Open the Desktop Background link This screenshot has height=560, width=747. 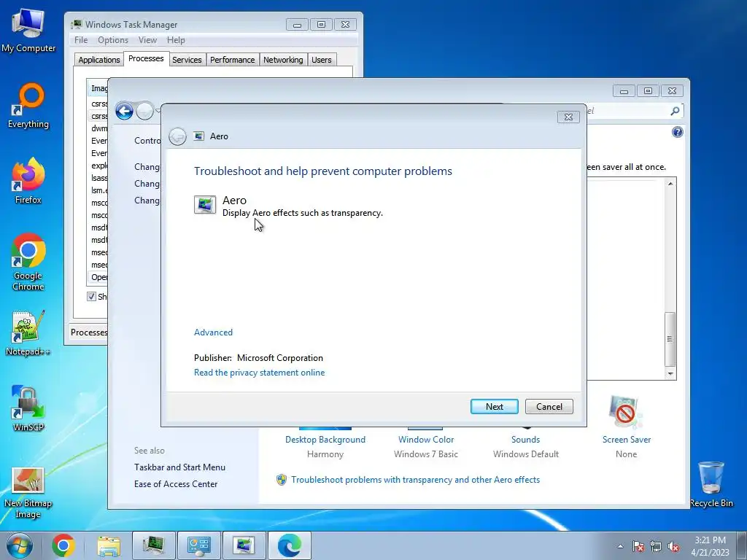(x=325, y=440)
